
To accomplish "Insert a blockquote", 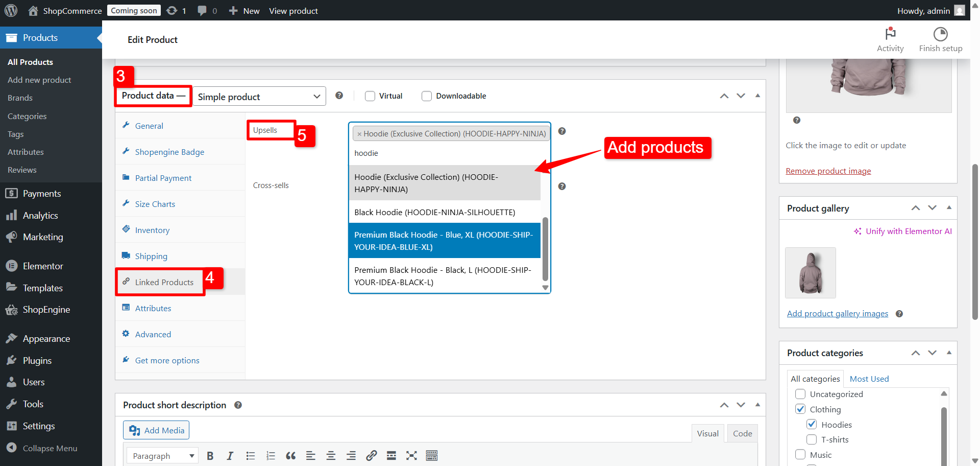I will coord(291,456).
